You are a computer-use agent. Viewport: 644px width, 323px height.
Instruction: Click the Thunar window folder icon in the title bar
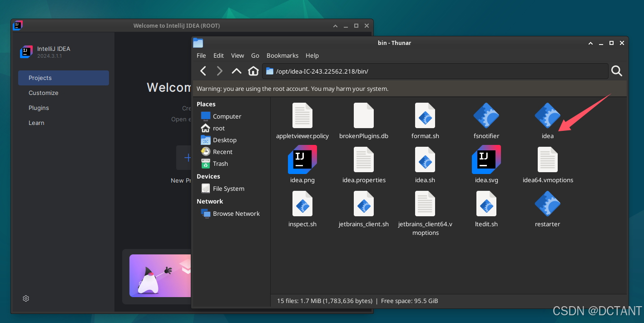point(198,43)
